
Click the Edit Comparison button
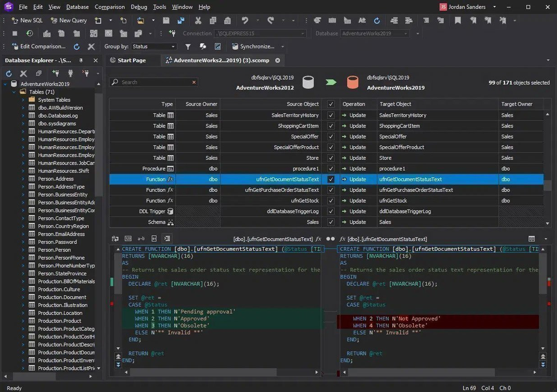39,46
